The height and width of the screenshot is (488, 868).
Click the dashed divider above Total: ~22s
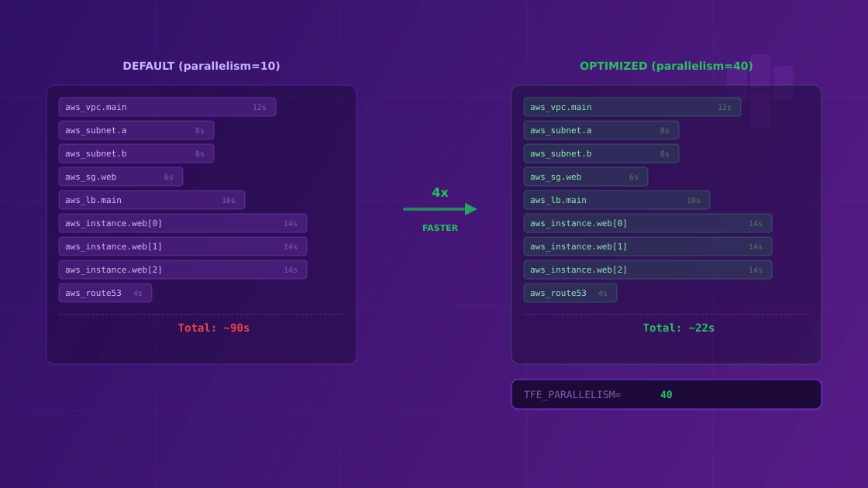(x=665, y=314)
